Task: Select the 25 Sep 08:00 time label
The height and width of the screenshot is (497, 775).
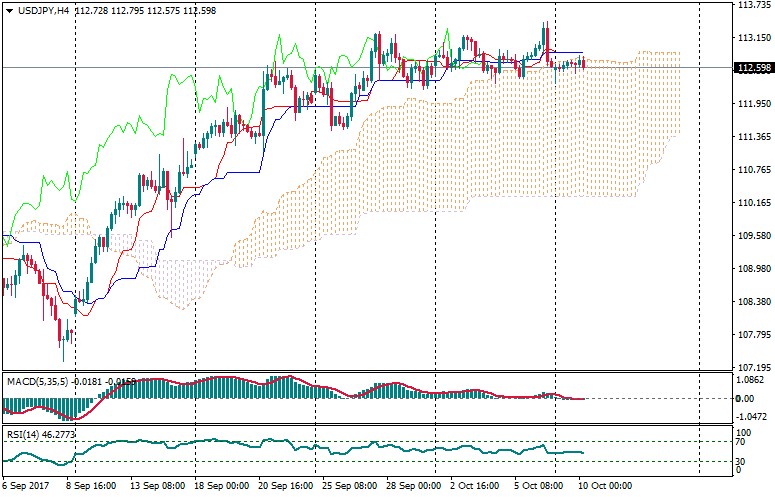Action: point(349,486)
